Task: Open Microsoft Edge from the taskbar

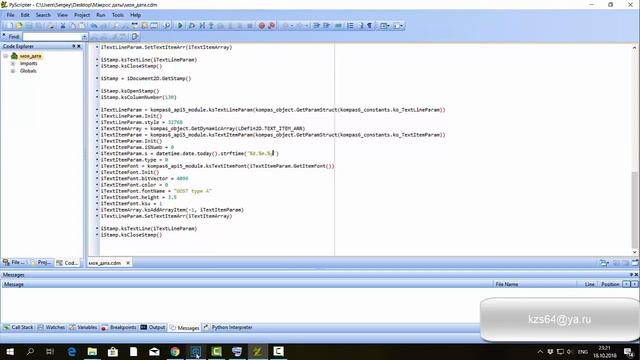Action: [72, 351]
